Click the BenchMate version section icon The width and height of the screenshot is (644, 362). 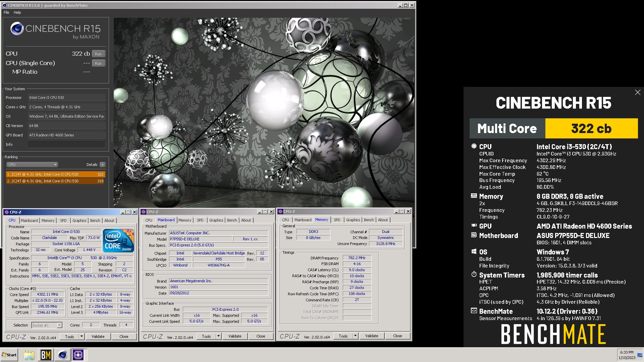click(x=474, y=311)
